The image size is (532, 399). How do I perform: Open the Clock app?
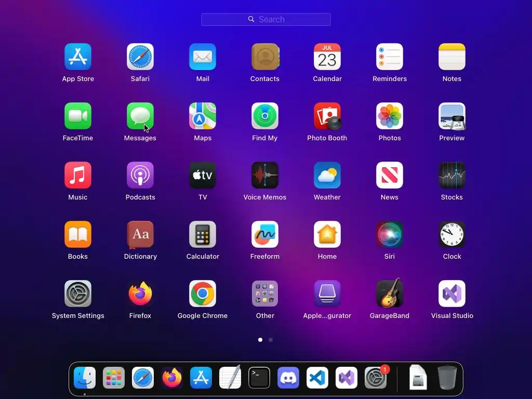[x=452, y=234]
